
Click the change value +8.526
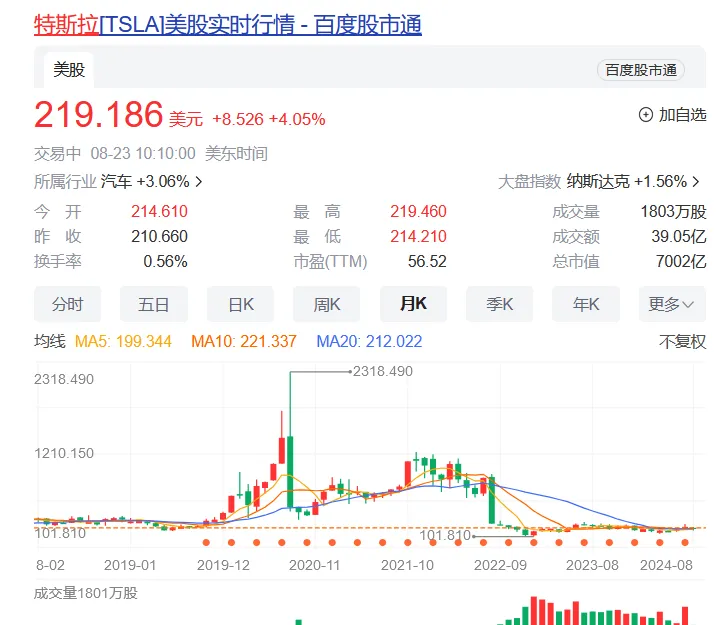[238, 120]
